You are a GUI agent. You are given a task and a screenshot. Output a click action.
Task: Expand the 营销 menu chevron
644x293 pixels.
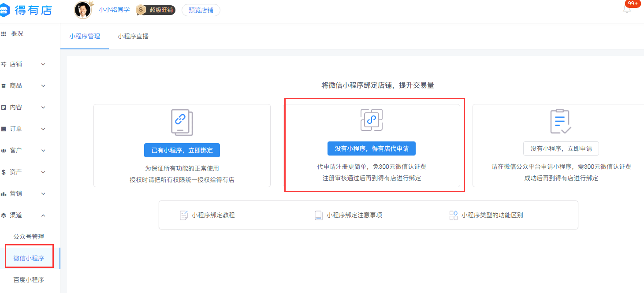[x=43, y=194]
